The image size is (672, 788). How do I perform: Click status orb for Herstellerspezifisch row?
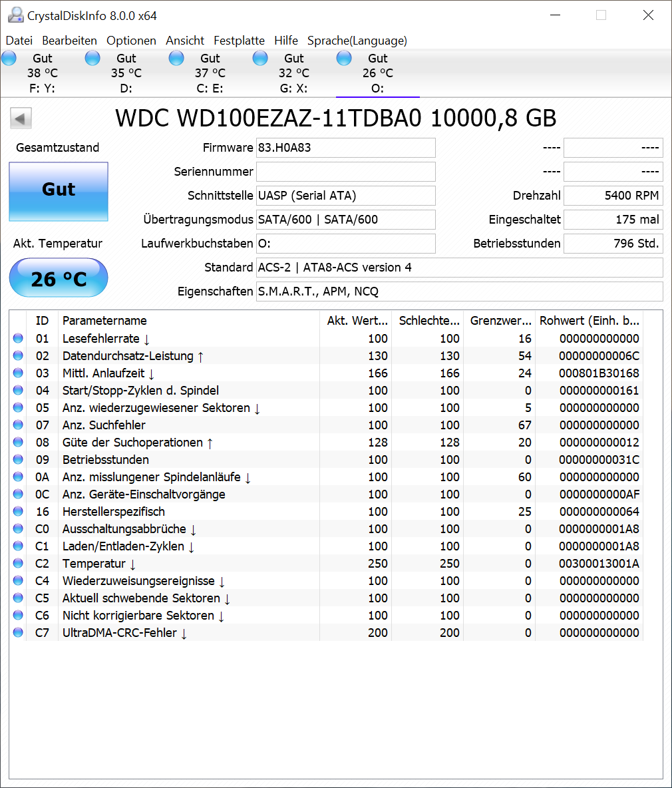pos(18,512)
